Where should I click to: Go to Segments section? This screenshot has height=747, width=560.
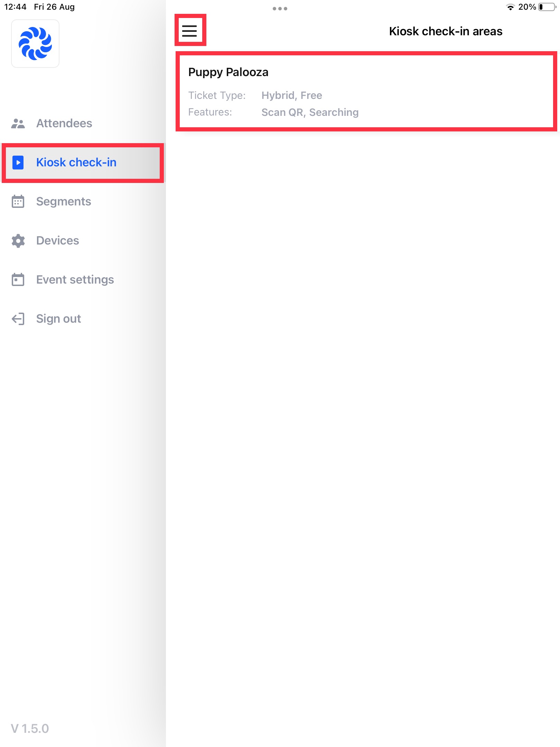(x=83, y=202)
